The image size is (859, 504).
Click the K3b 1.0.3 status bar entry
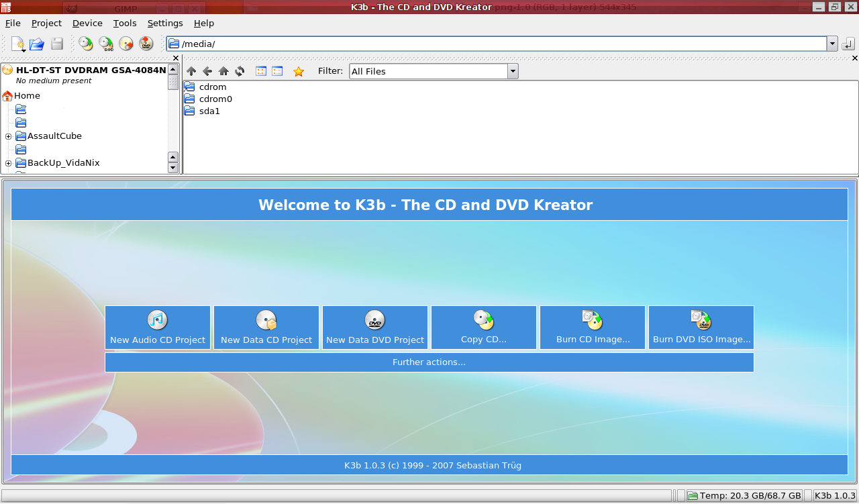point(833,496)
